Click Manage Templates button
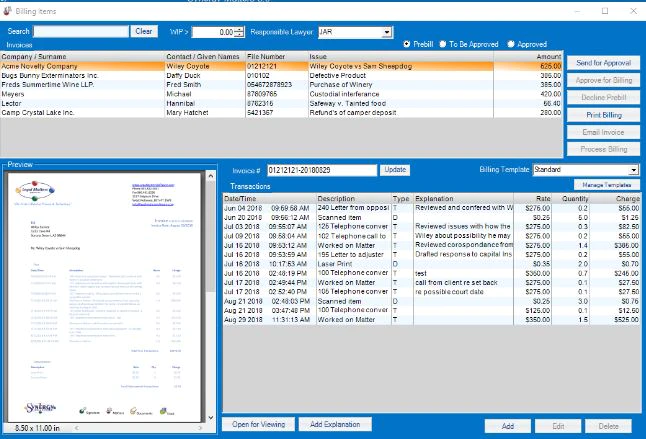Image resolution: width=646 pixels, height=439 pixels. (x=606, y=185)
